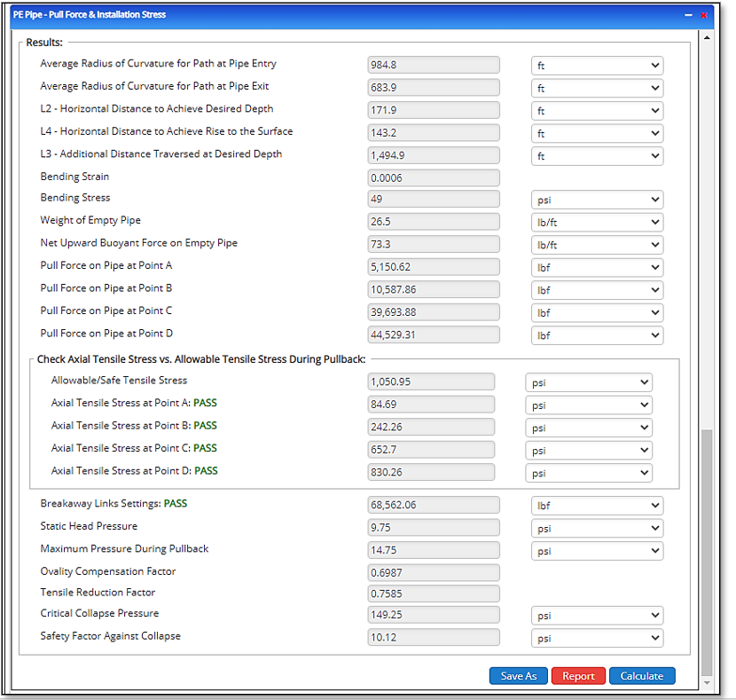736x700 pixels.
Task: Close the Pull Force dialog window
Action: (704, 15)
